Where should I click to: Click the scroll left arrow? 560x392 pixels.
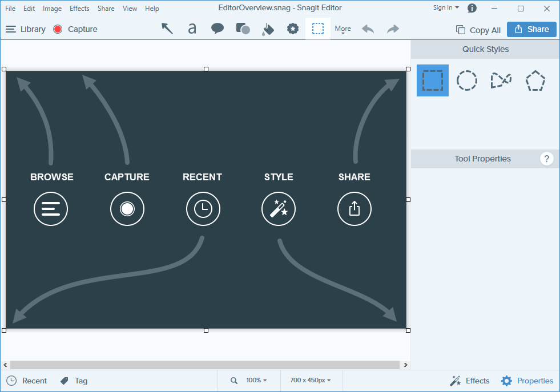(x=5, y=365)
